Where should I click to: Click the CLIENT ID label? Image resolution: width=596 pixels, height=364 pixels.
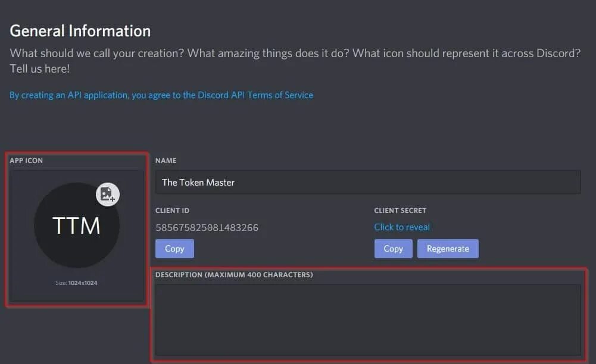tap(172, 211)
